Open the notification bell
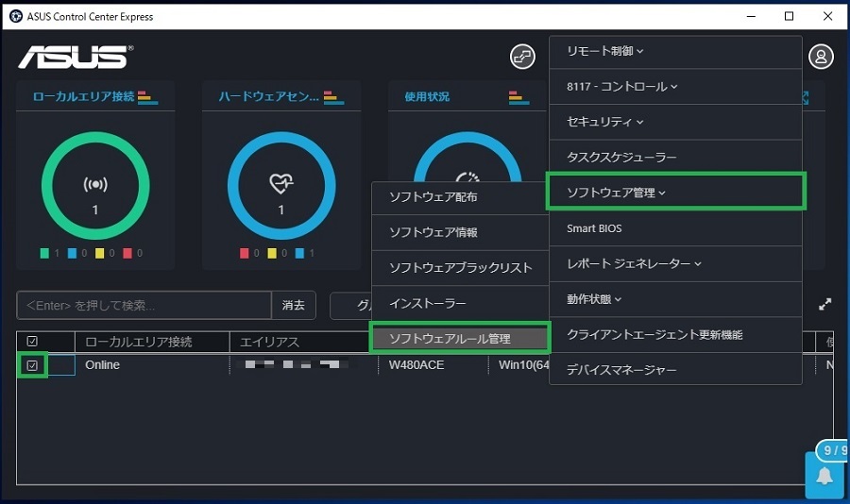The width and height of the screenshot is (850, 504). (824, 476)
